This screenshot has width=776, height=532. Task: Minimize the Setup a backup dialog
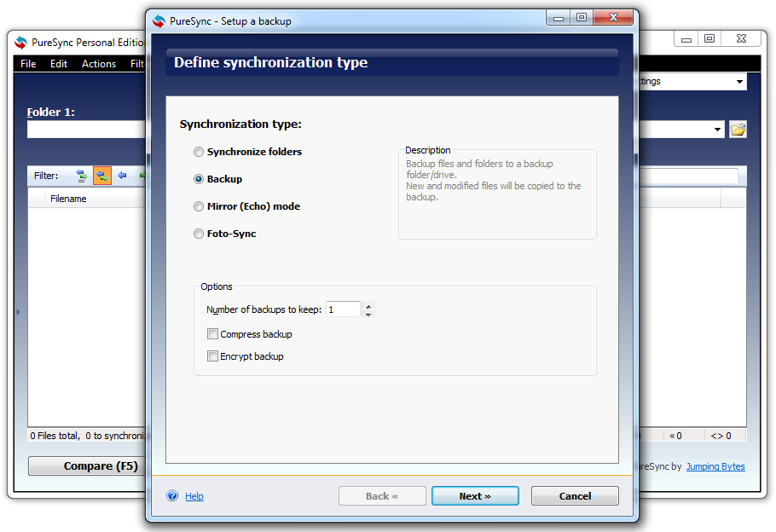pyautogui.click(x=559, y=17)
